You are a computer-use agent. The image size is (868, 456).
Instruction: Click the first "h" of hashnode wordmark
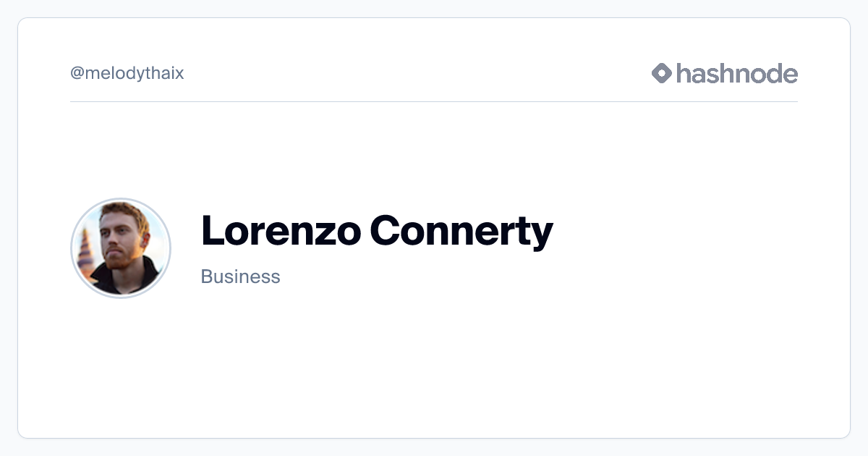tap(684, 73)
